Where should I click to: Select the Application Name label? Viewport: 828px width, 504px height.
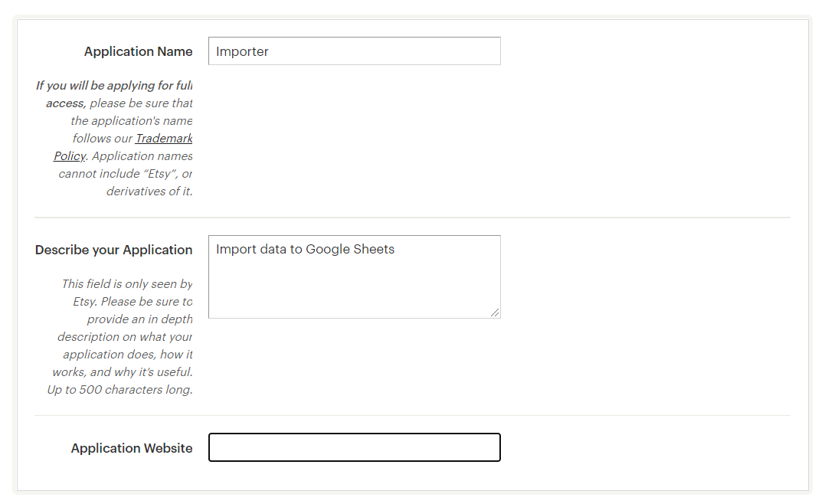(138, 51)
